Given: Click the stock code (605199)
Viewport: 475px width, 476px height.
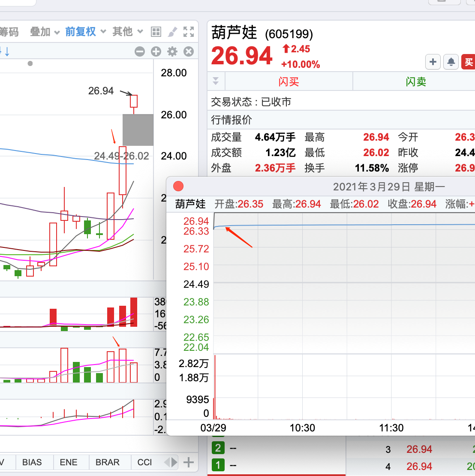Looking at the screenshot, I should [289, 34].
